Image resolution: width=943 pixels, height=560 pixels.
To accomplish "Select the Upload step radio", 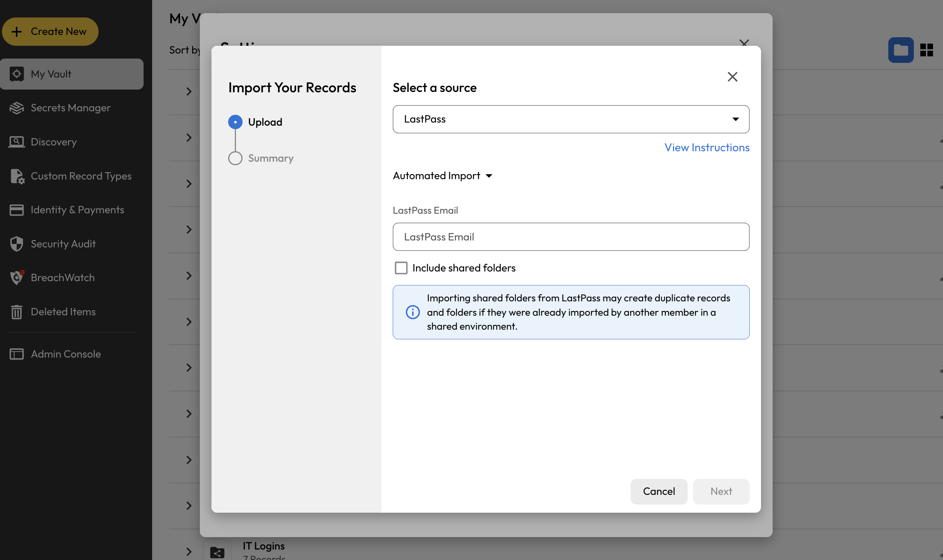I will tap(235, 122).
